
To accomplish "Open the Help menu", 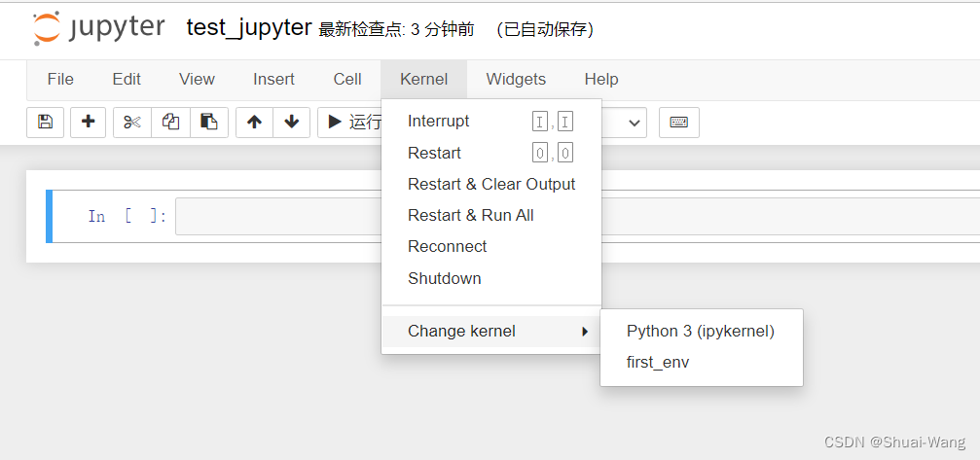I will coord(601,80).
